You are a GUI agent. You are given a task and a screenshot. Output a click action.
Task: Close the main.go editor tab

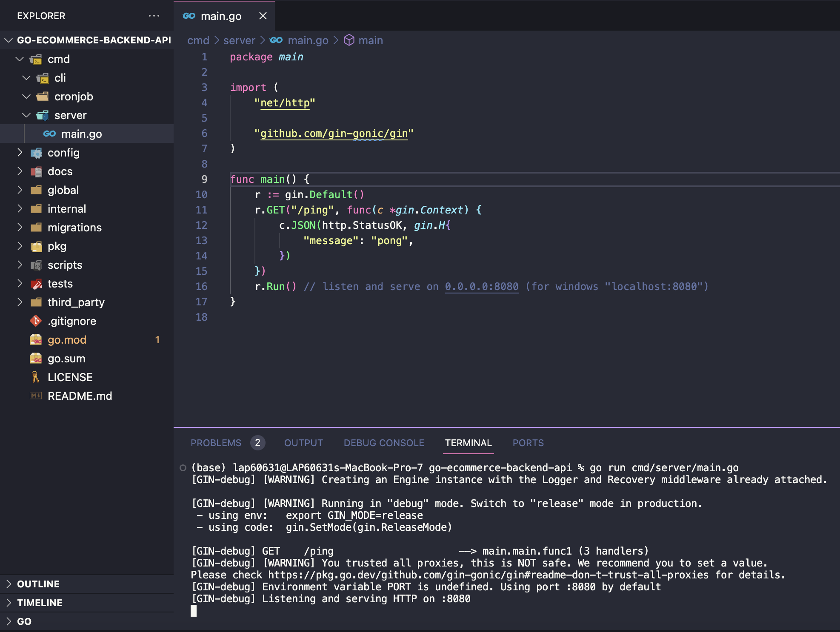click(263, 16)
